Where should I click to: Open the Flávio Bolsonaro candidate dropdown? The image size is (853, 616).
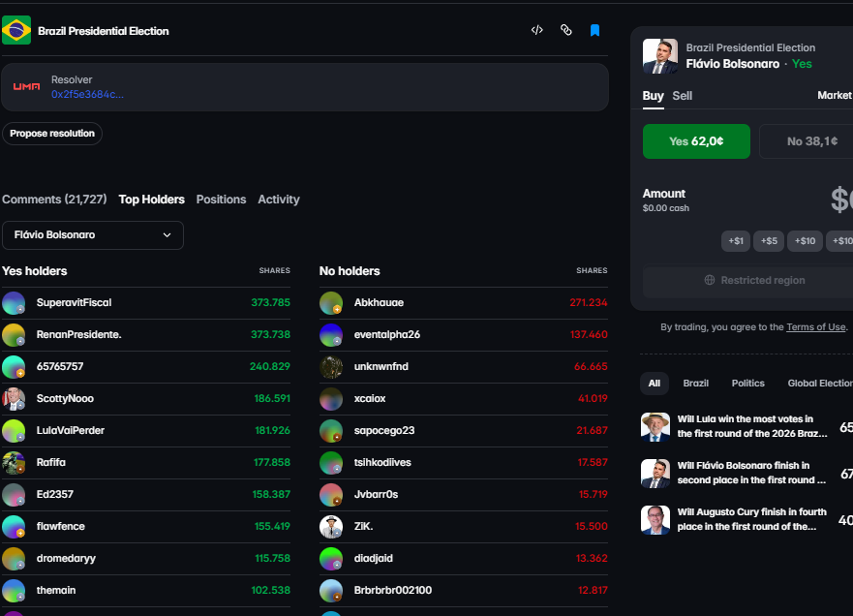93,235
